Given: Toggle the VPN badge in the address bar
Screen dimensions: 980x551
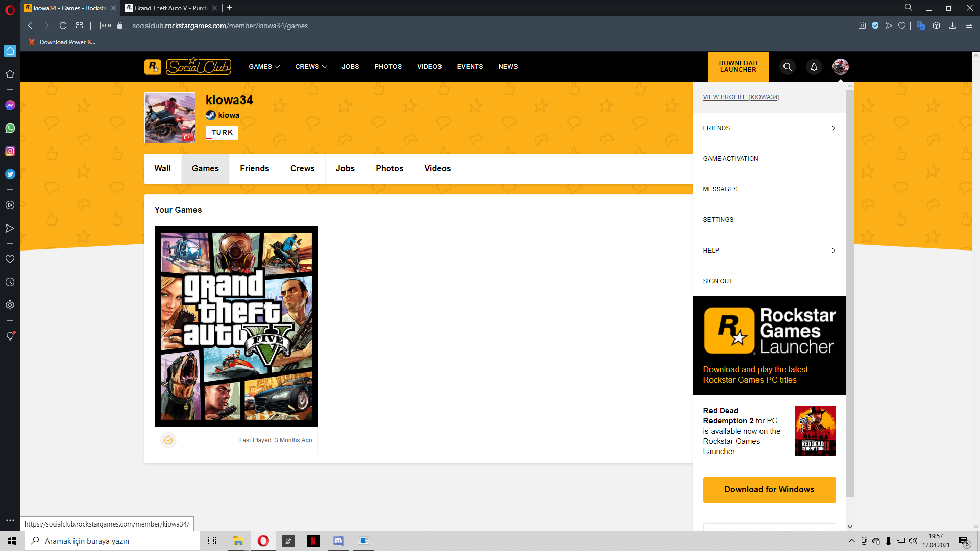Looking at the screenshot, I should [106, 26].
